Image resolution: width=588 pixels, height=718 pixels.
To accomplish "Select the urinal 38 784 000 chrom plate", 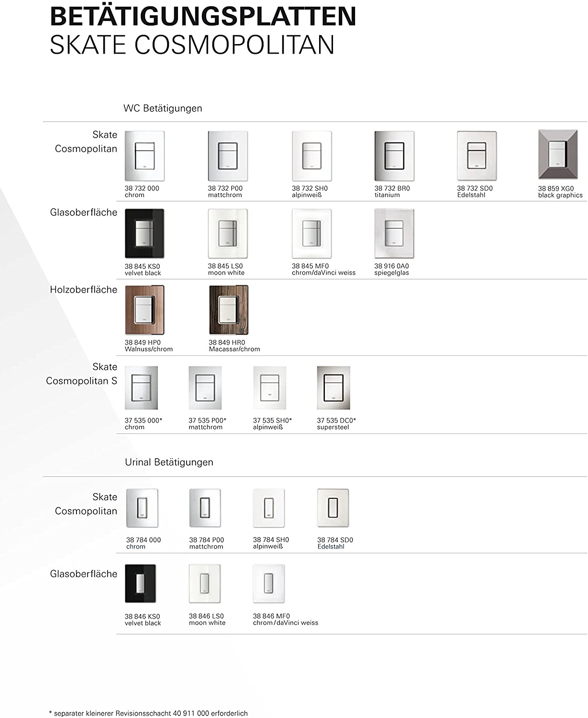I will point(142,508).
